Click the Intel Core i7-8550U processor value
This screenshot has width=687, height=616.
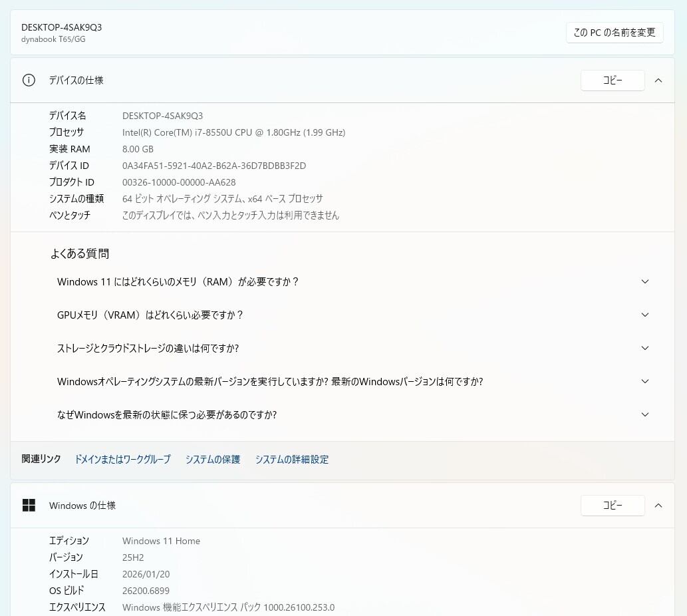pyautogui.click(x=233, y=132)
